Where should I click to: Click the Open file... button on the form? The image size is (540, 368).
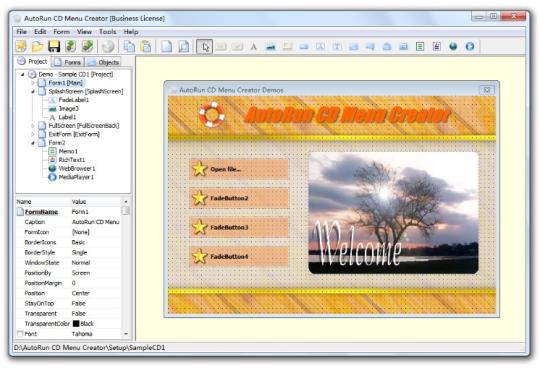click(239, 169)
